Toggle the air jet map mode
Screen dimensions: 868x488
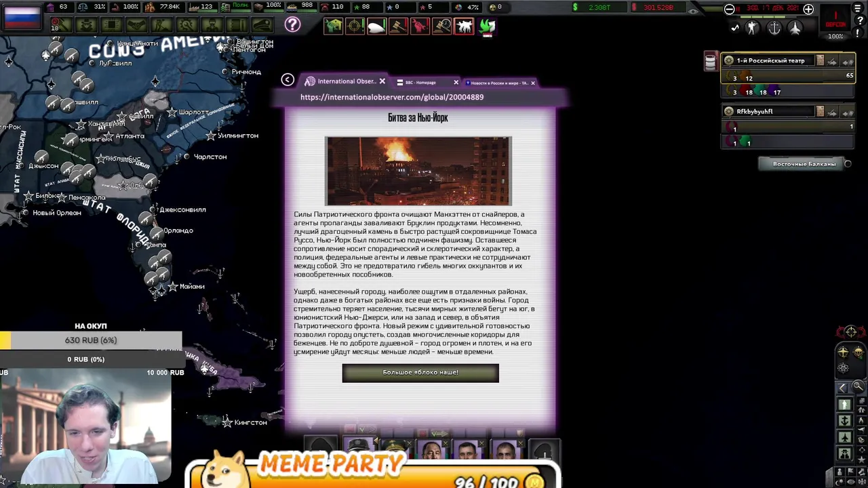(x=844, y=437)
